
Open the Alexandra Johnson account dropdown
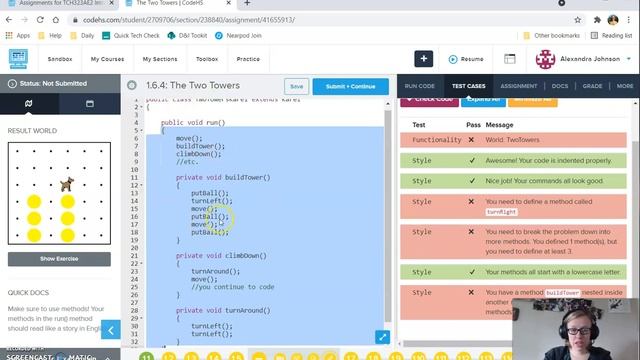629,59
